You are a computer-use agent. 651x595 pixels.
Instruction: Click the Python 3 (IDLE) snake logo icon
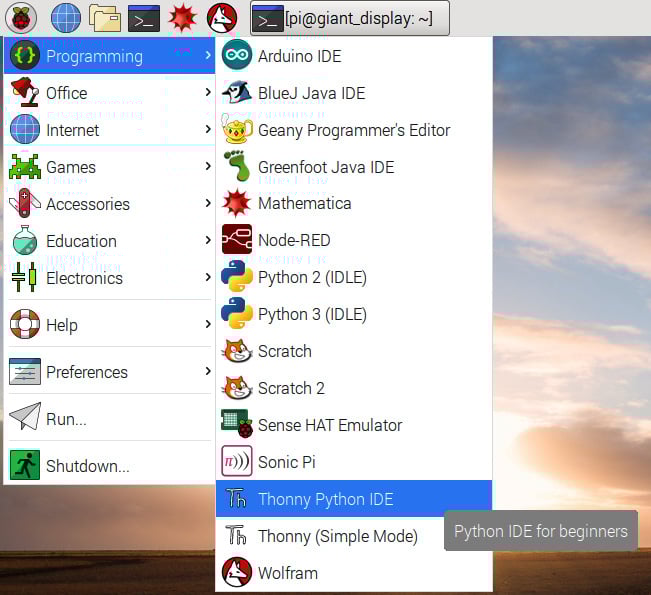click(x=237, y=313)
